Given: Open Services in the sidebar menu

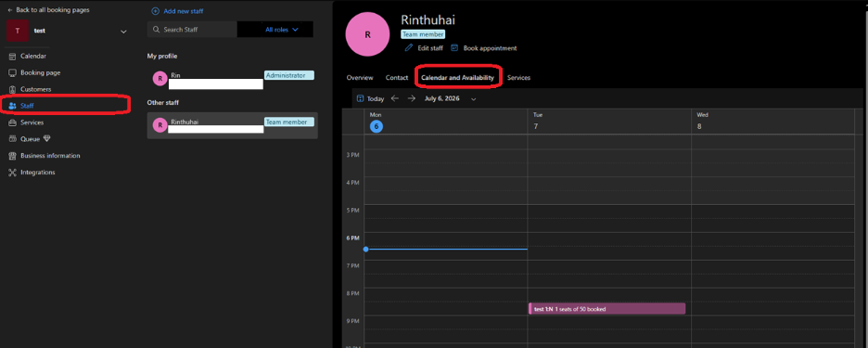Looking at the screenshot, I should coord(32,122).
